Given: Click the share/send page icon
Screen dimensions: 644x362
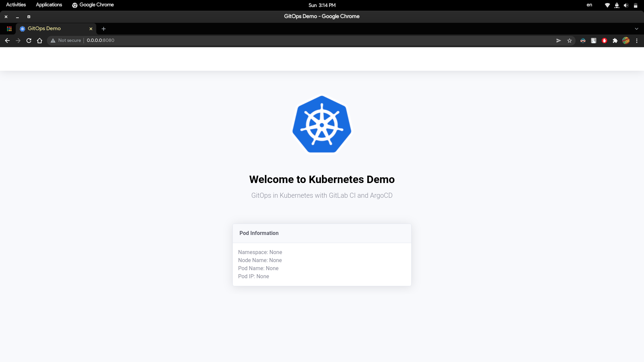Looking at the screenshot, I should coord(558,41).
